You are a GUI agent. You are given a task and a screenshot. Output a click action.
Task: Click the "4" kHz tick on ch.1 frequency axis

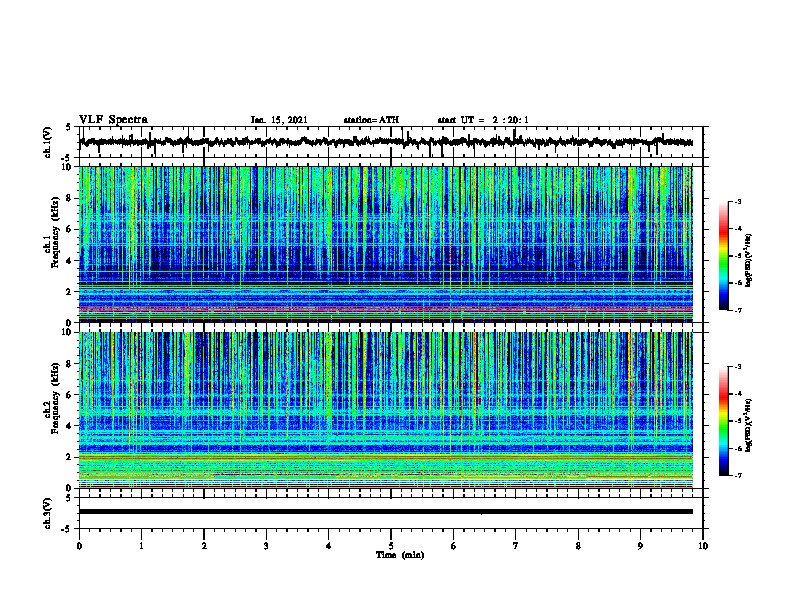click(x=69, y=261)
